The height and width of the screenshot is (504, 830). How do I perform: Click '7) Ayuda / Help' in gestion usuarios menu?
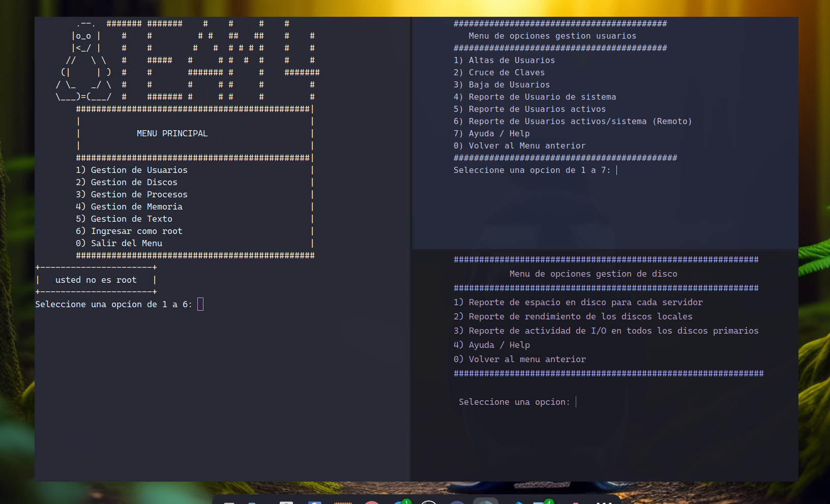pyautogui.click(x=491, y=133)
